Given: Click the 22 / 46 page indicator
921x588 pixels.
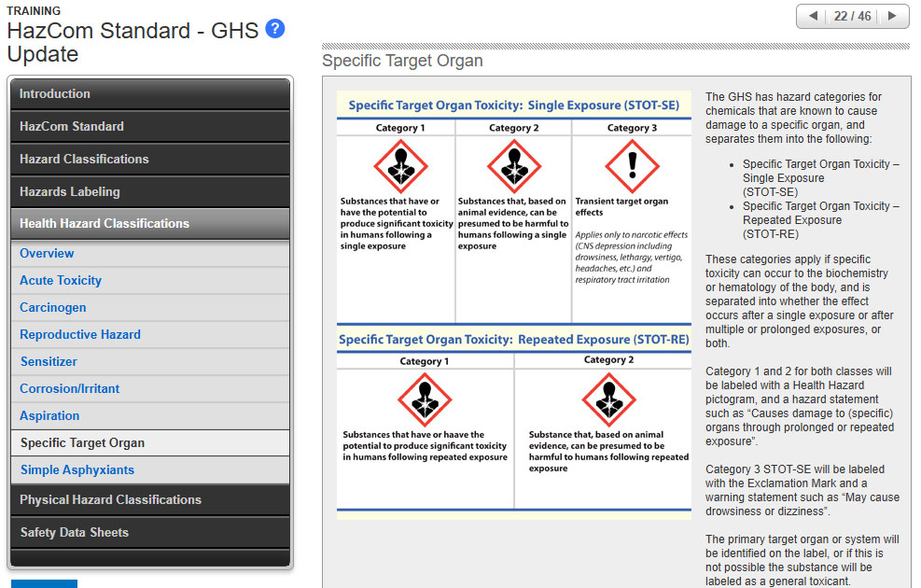Looking at the screenshot, I should (853, 16).
